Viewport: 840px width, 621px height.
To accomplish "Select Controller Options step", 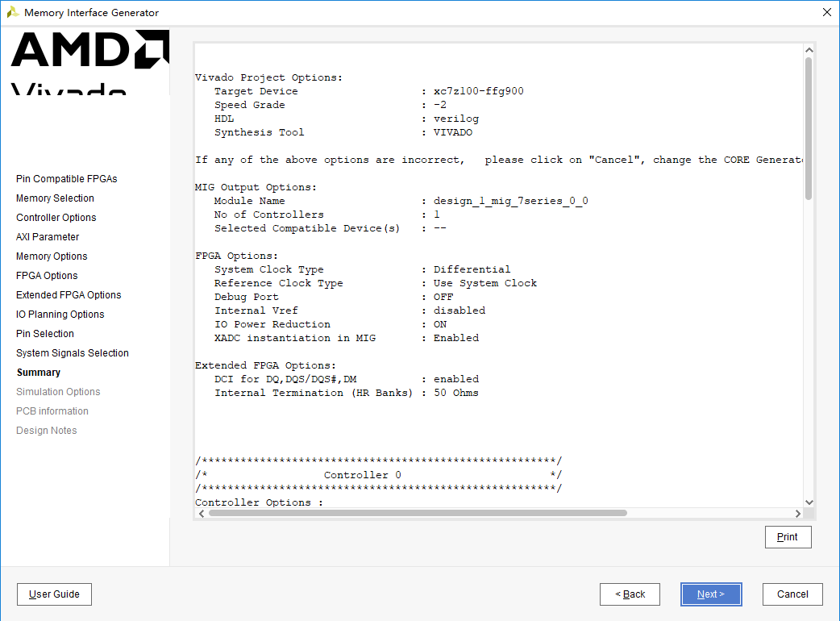I will 56,218.
